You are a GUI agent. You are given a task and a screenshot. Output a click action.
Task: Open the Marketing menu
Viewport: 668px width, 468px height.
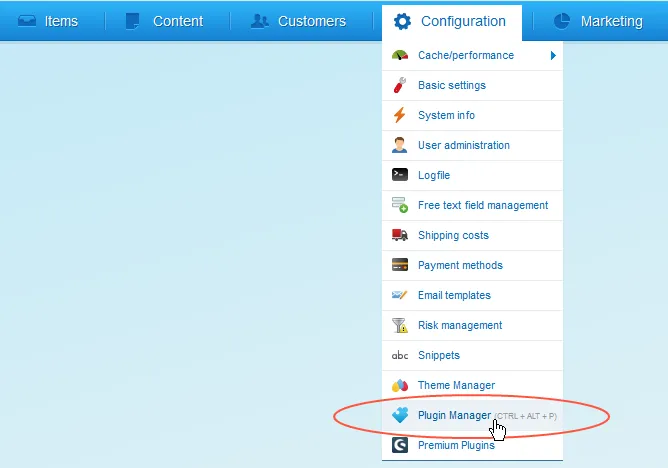[x=599, y=21]
